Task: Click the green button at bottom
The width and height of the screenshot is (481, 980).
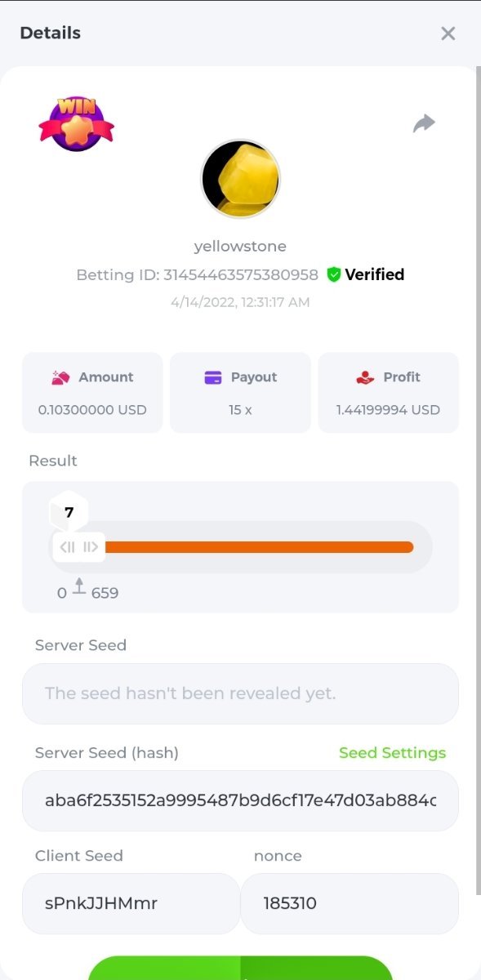Action: coord(240,969)
